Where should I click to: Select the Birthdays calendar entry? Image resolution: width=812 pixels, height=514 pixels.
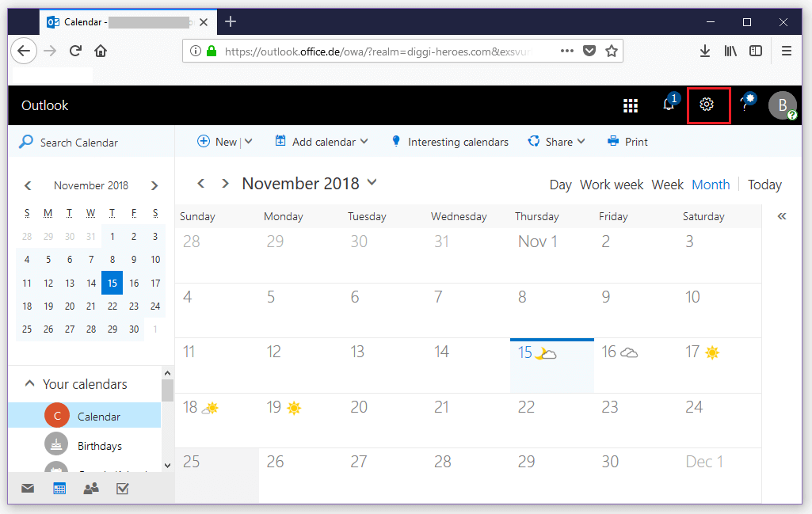tap(85, 445)
